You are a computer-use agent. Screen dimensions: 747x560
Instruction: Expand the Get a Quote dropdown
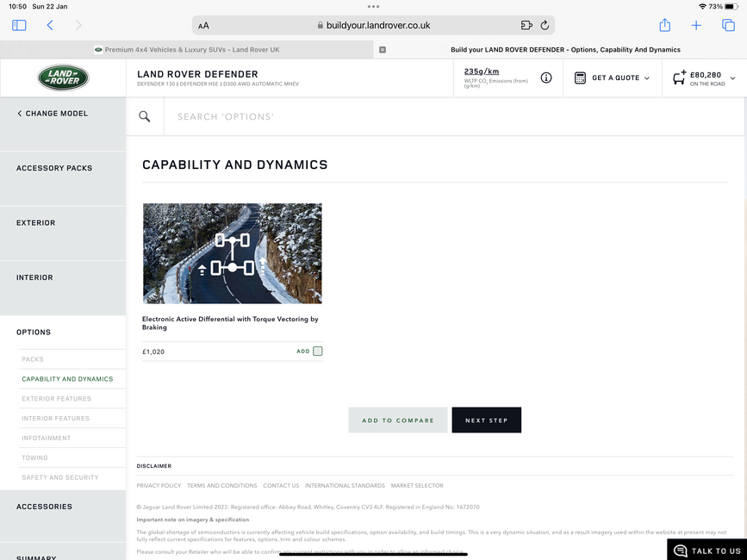pyautogui.click(x=646, y=78)
